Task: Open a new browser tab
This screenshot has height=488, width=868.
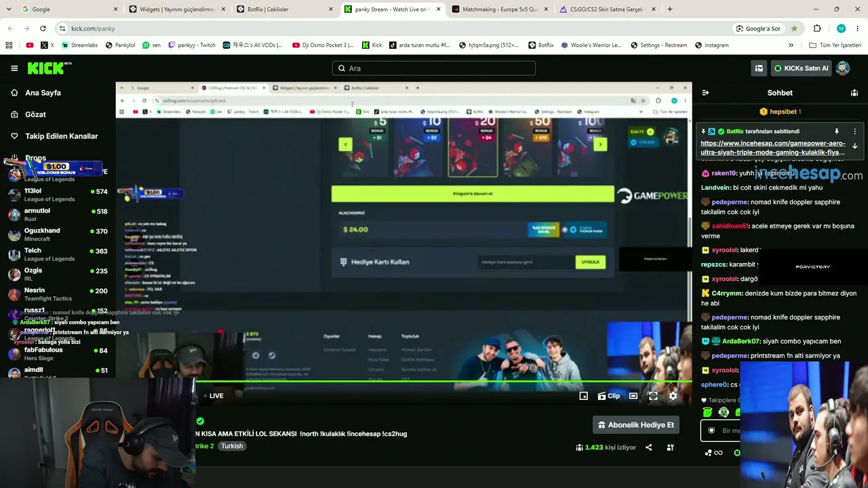Action: click(x=670, y=9)
